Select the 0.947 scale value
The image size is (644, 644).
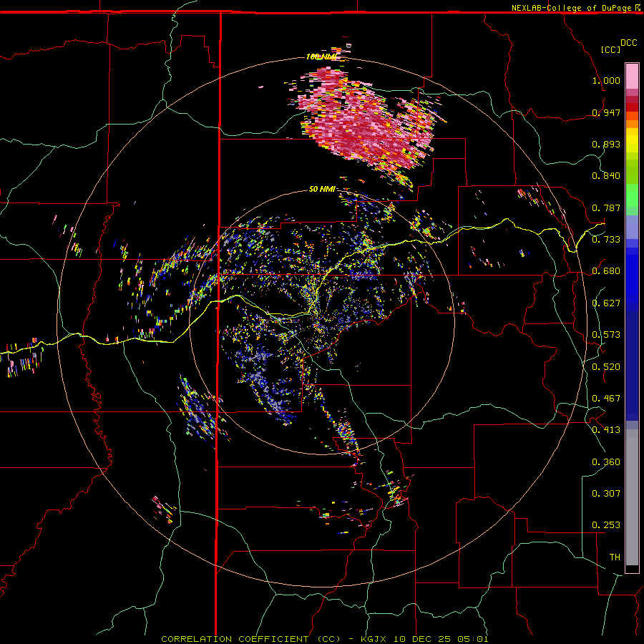[606, 112]
